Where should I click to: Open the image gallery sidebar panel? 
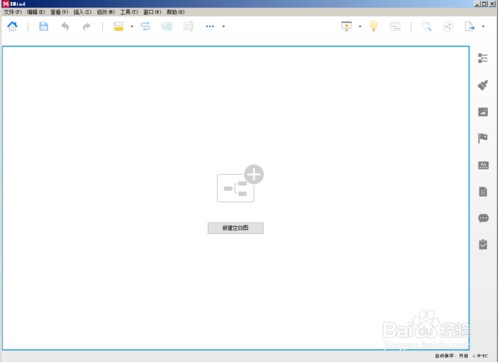pos(483,112)
